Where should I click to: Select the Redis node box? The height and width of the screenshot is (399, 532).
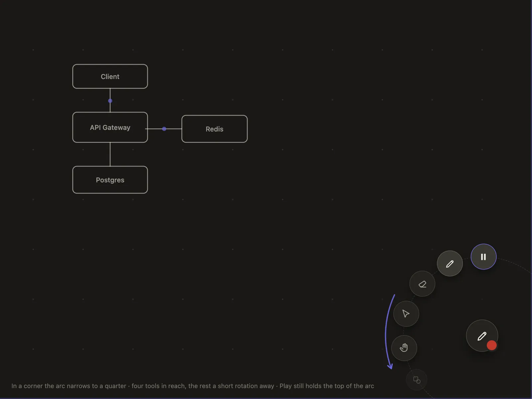coord(214,129)
